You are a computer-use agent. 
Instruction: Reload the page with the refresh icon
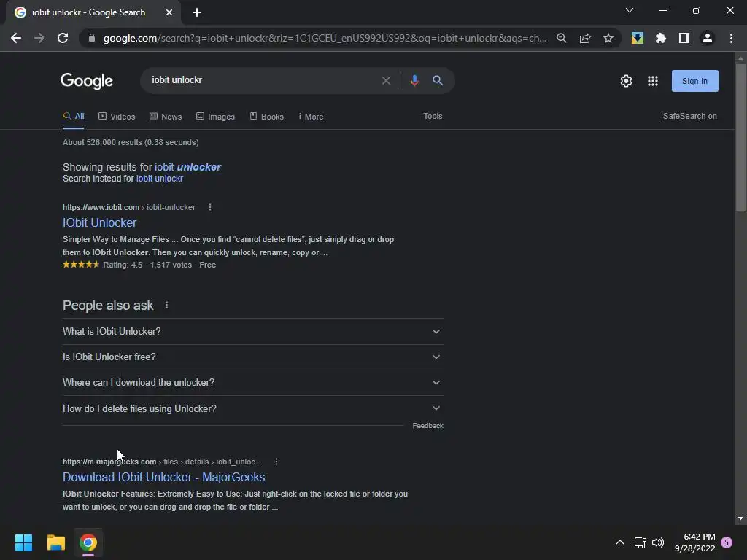(x=63, y=38)
